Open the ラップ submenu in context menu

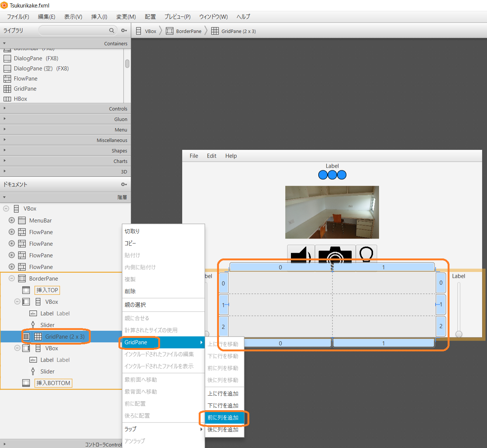pyautogui.click(x=163, y=429)
